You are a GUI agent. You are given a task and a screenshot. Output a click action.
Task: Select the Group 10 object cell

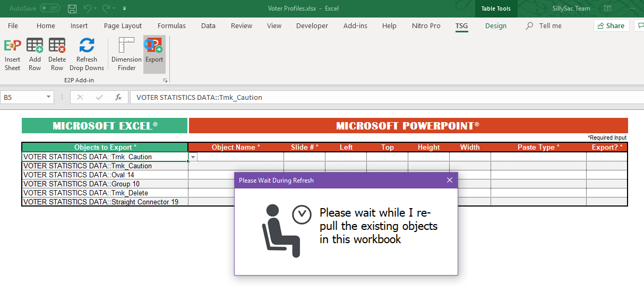click(x=105, y=184)
